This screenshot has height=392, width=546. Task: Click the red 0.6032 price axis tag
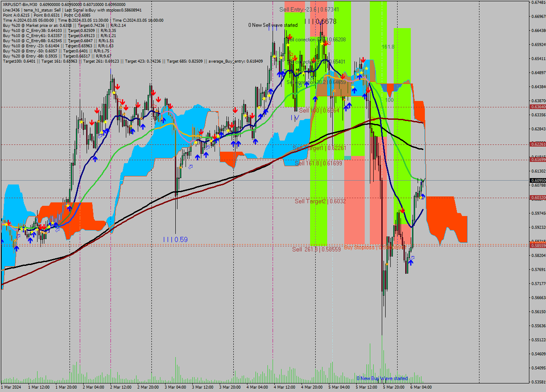coord(537,197)
